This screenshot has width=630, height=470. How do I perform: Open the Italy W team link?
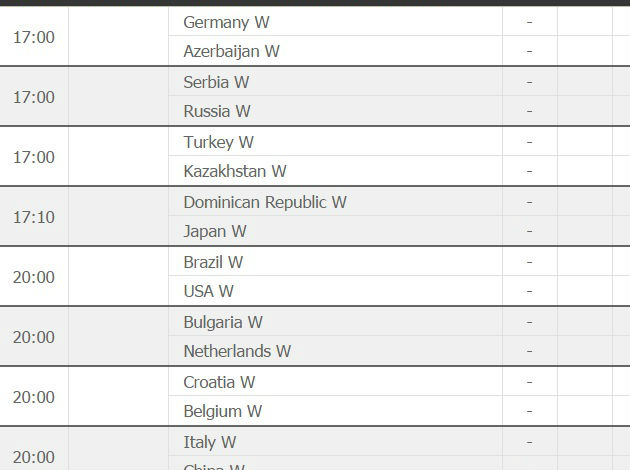pyautogui.click(x=210, y=442)
